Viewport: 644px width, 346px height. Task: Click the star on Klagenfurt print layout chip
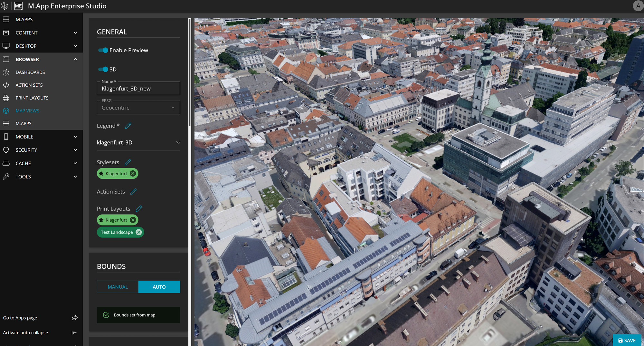[101, 220]
